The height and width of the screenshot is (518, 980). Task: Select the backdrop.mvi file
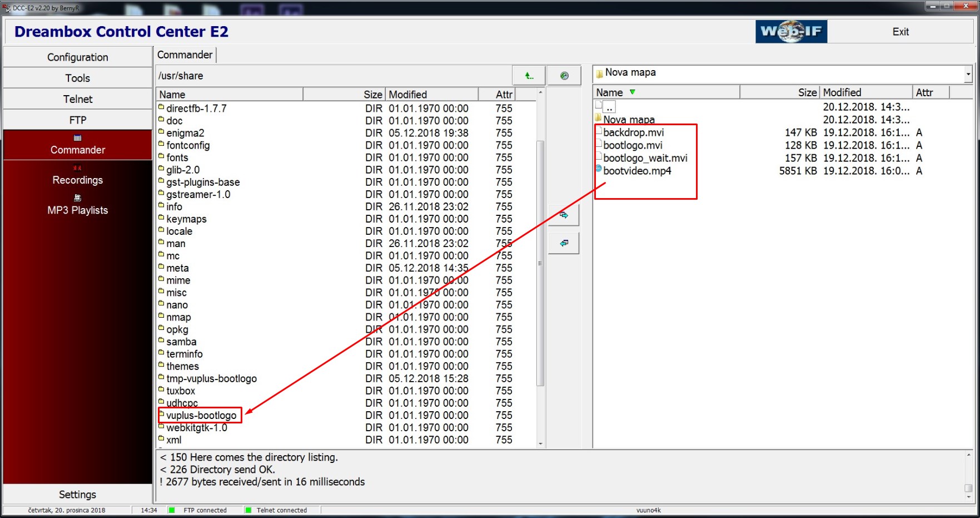pyautogui.click(x=633, y=132)
